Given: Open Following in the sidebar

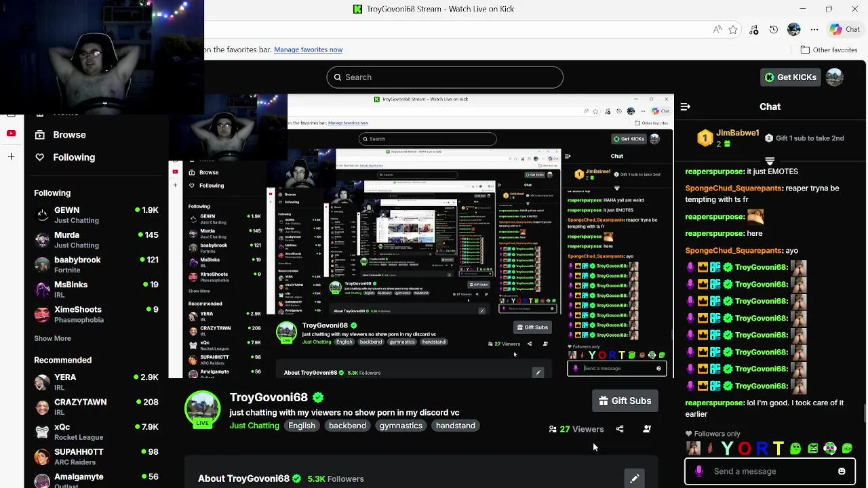Looking at the screenshot, I should [65, 157].
